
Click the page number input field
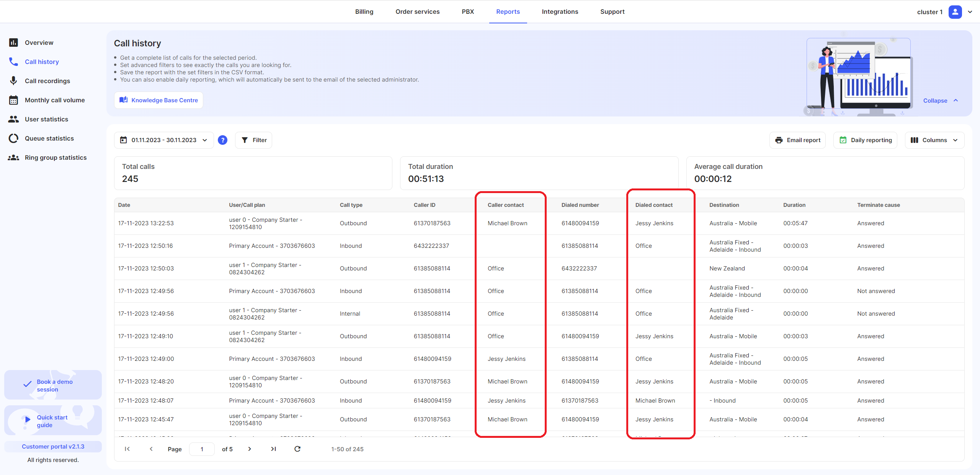tap(202, 449)
